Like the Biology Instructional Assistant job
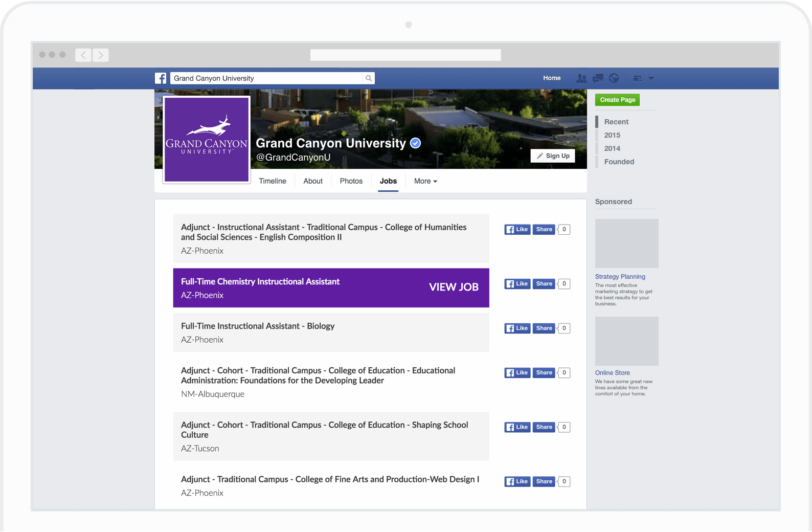 pyautogui.click(x=517, y=328)
